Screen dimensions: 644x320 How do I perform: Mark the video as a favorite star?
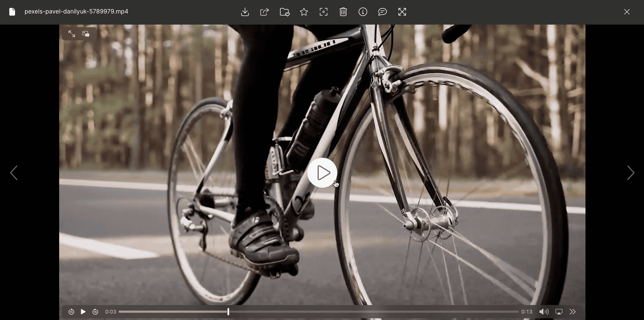tap(304, 12)
